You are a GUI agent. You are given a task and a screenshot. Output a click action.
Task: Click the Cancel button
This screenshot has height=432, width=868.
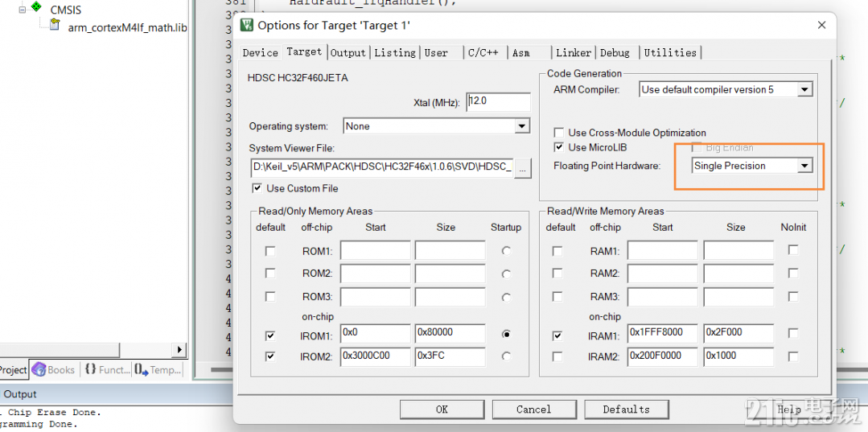pyautogui.click(x=533, y=409)
